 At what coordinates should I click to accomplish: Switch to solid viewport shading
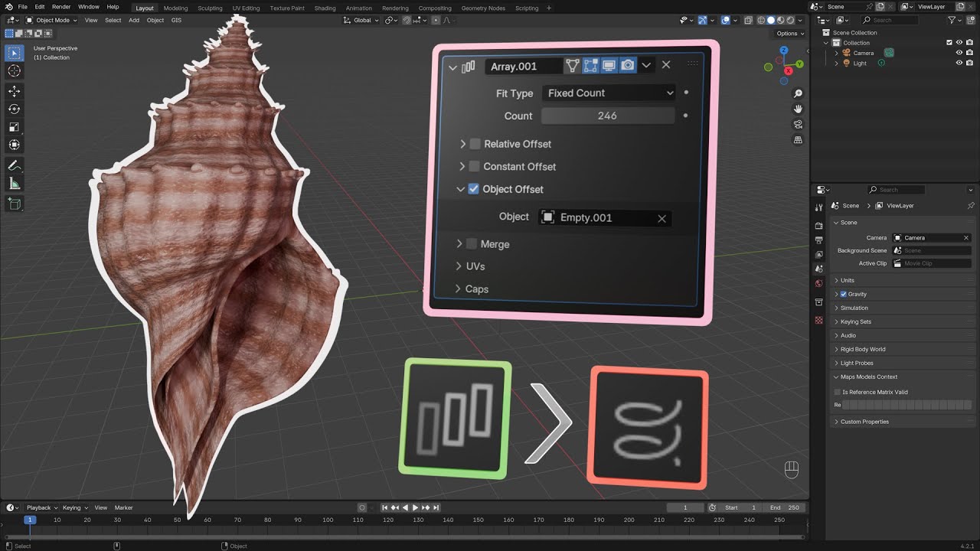click(x=771, y=20)
